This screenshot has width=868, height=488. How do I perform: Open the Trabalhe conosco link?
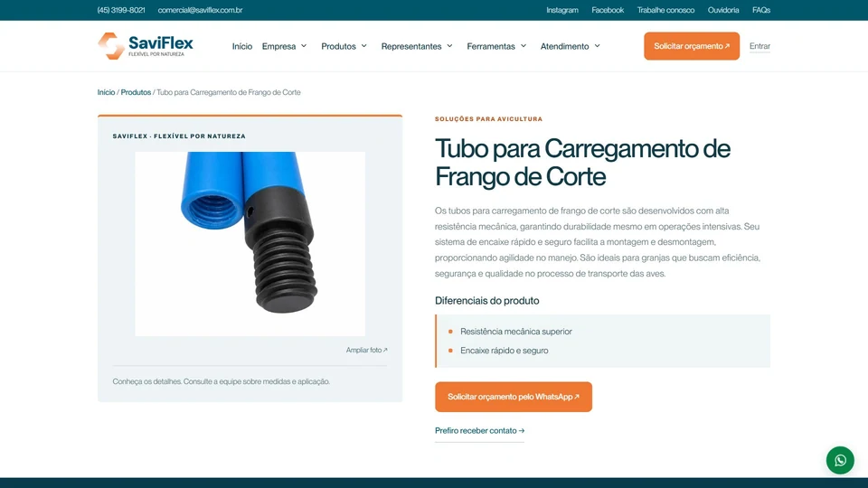coord(665,10)
